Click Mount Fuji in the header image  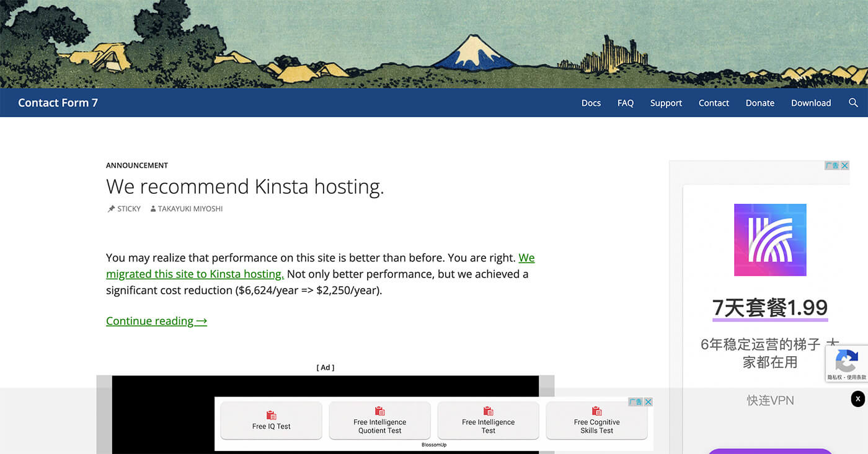474,52
